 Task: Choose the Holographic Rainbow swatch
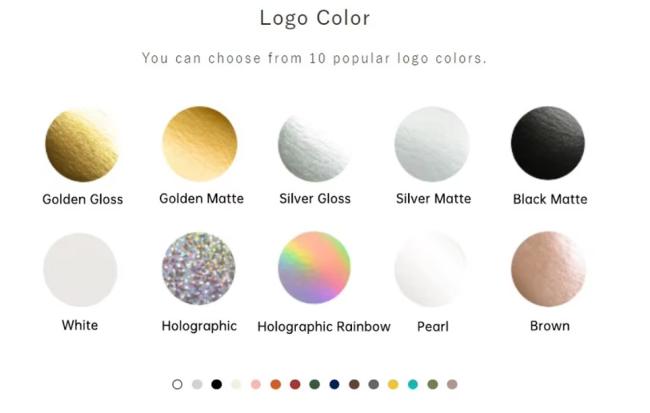click(x=315, y=270)
